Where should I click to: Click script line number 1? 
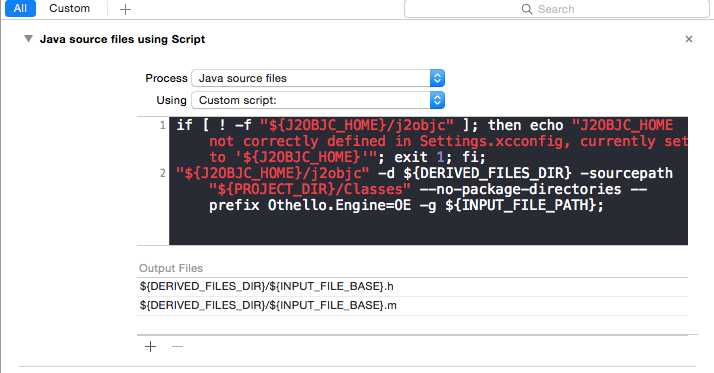163,125
